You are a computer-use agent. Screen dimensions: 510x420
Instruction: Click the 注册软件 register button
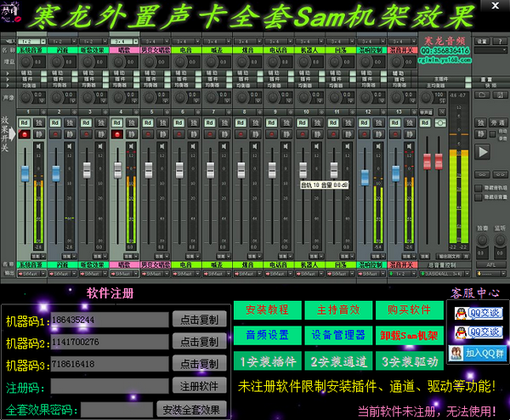[199, 385]
